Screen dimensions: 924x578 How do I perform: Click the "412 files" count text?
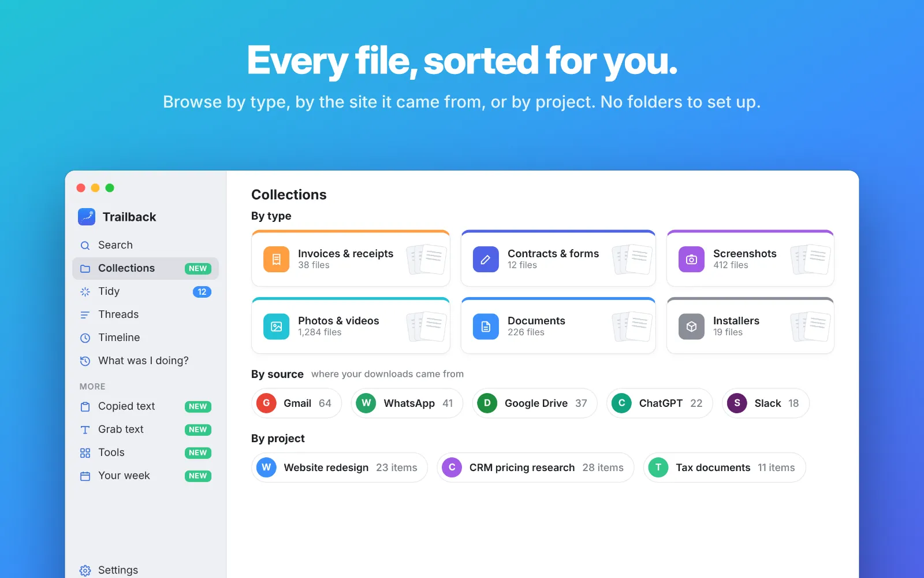point(731,265)
